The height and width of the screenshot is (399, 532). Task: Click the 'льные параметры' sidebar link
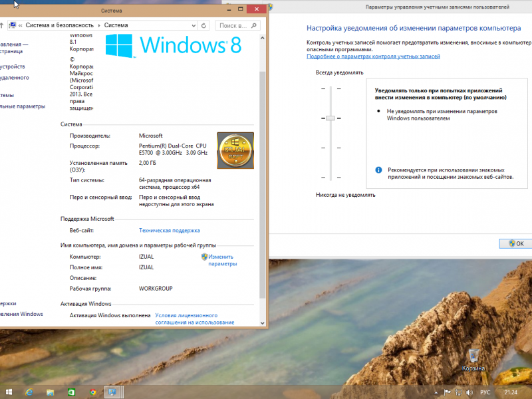pyautogui.click(x=23, y=106)
